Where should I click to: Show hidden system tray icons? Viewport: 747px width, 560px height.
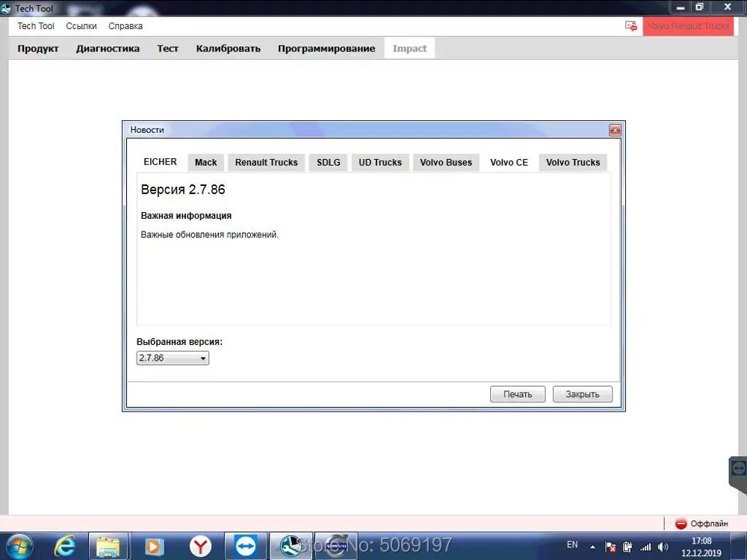(592, 547)
